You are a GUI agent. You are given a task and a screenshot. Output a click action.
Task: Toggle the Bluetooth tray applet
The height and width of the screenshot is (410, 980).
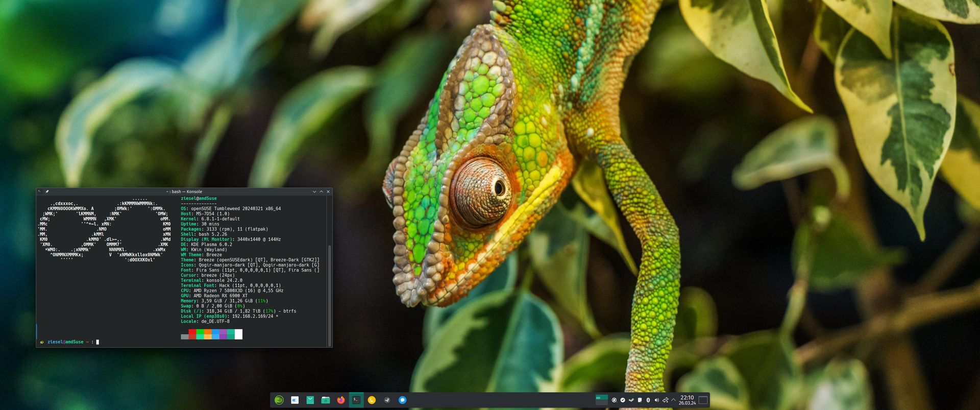pos(648,400)
